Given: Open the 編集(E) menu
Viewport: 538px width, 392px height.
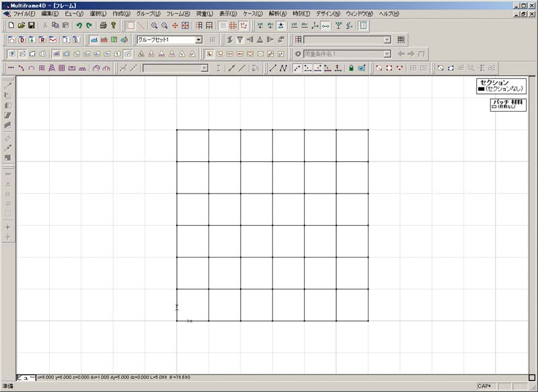Looking at the screenshot, I should (x=50, y=13).
